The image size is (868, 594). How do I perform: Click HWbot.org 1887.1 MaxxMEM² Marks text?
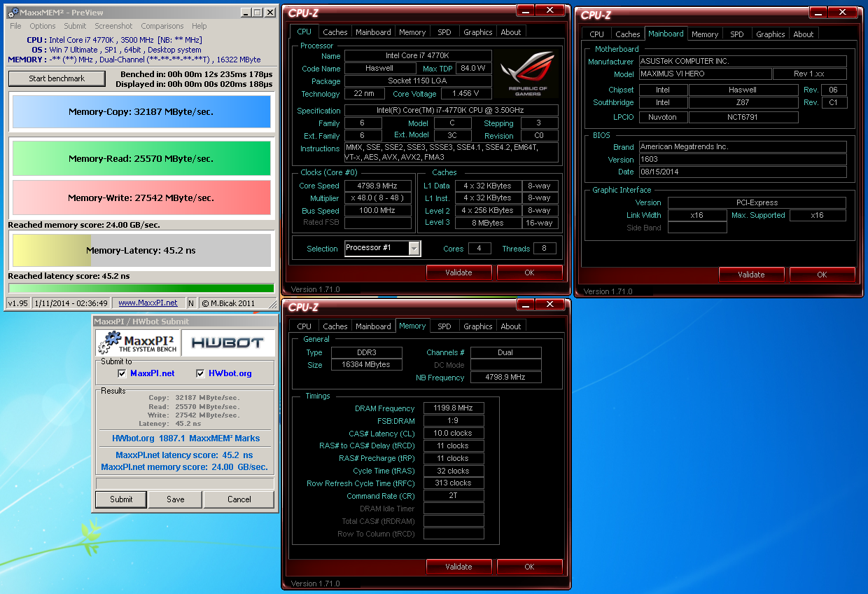[x=185, y=438]
